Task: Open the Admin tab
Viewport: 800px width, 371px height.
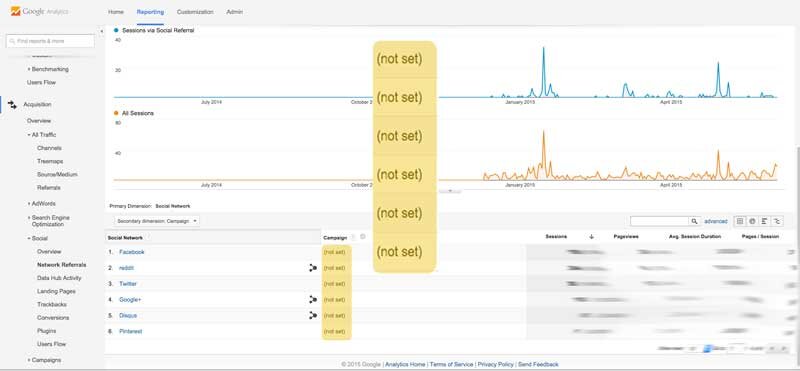Action: tap(235, 12)
